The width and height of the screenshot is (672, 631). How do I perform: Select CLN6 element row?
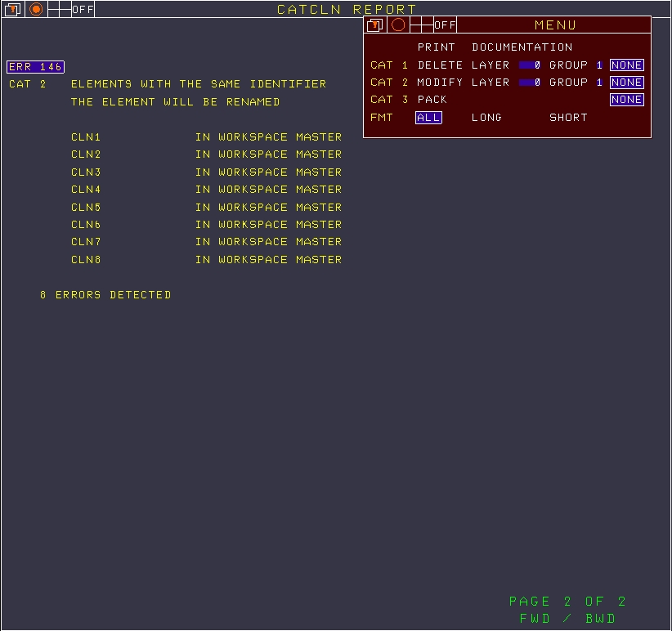[206, 225]
